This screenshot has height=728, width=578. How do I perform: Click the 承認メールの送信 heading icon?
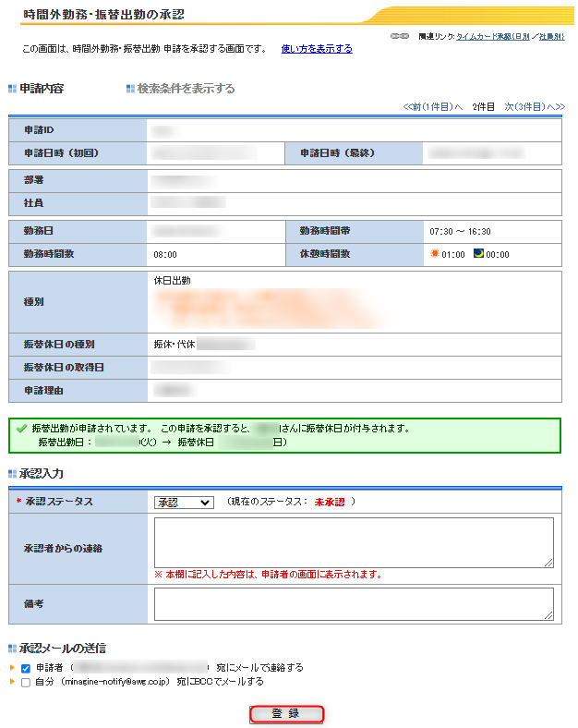[x=13, y=649]
